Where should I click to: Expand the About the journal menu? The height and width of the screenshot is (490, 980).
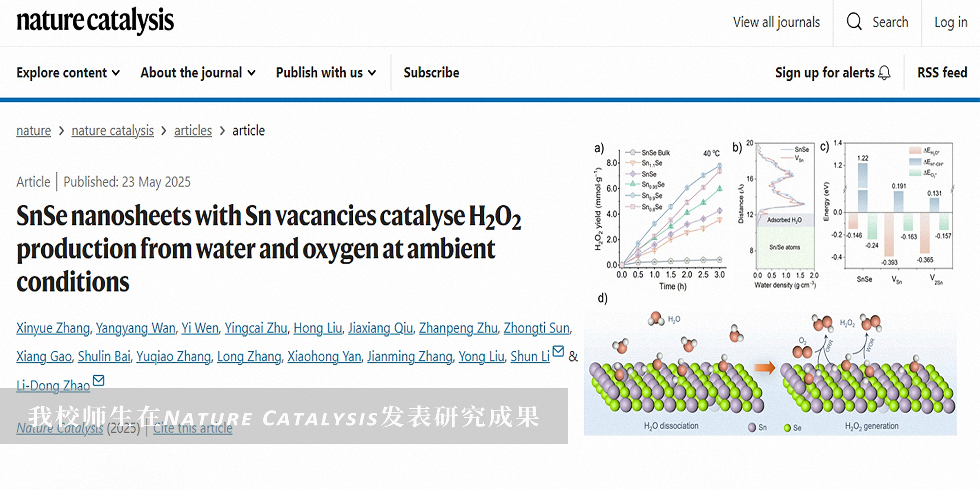coord(198,73)
